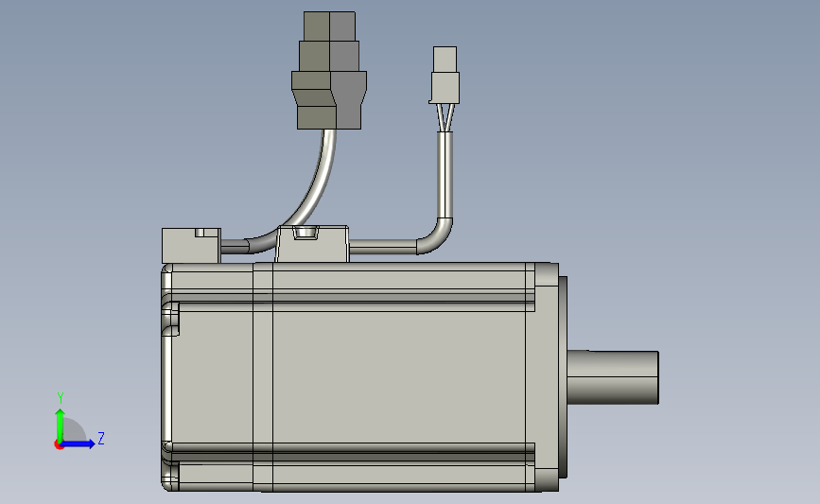Screen dimensions: 820x504
Task: Click the blue Z axis arrow
Action: pyautogui.click(x=79, y=444)
